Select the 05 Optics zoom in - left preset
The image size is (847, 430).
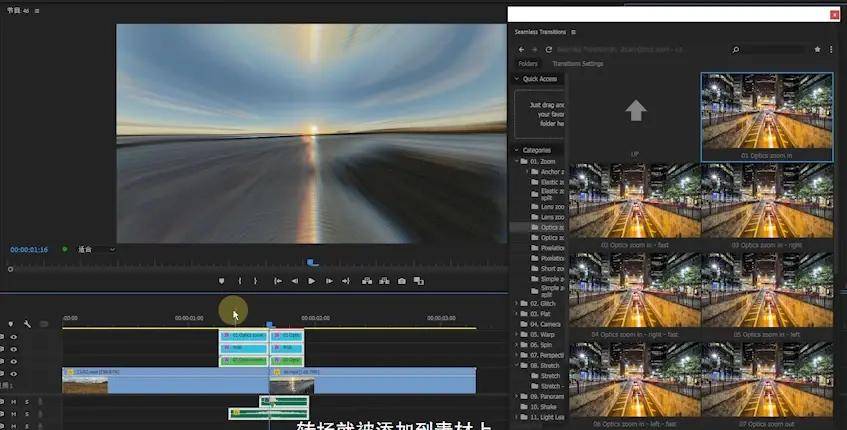point(767,295)
